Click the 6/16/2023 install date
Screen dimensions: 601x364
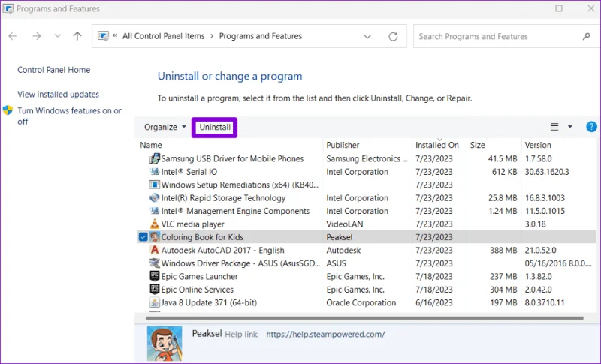[434, 302]
